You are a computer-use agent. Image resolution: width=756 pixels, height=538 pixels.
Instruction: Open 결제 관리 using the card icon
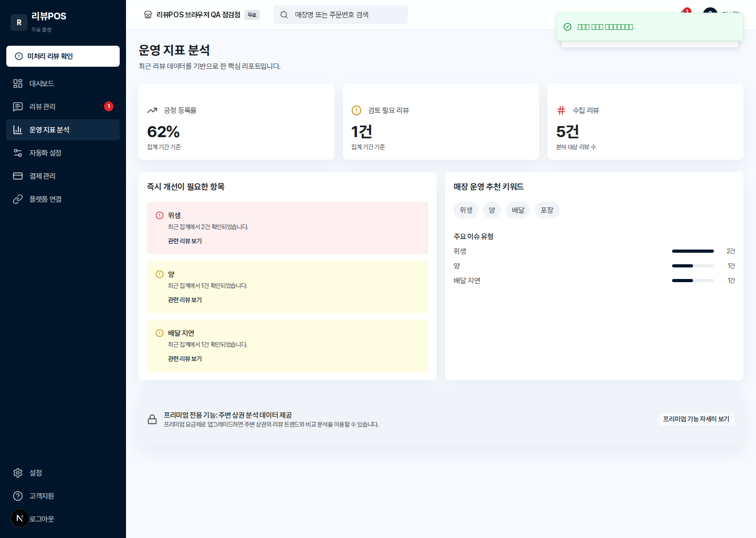(x=17, y=175)
